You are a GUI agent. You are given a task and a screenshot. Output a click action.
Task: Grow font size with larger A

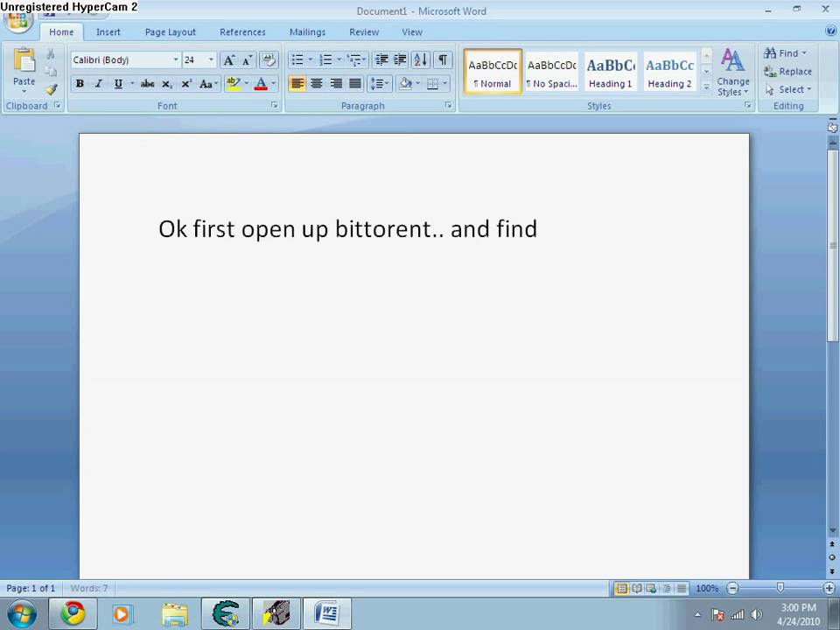click(x=228, y=60)
